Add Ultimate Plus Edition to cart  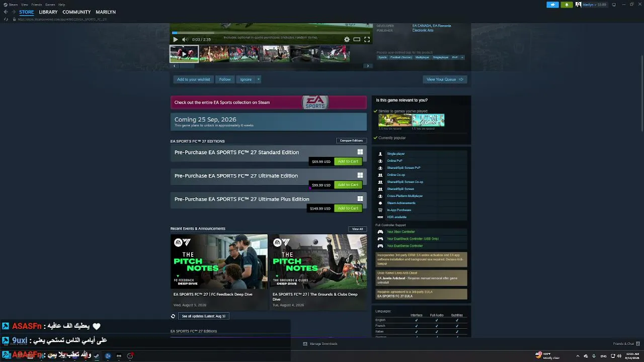point(348,208)
